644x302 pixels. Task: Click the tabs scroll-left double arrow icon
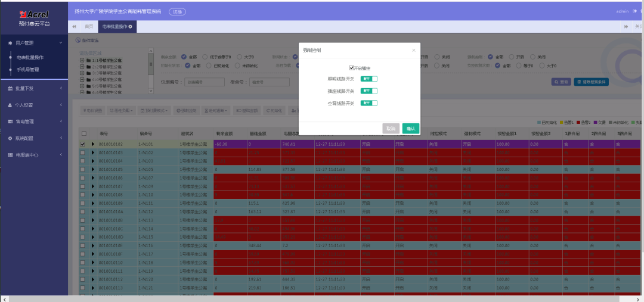75,26
